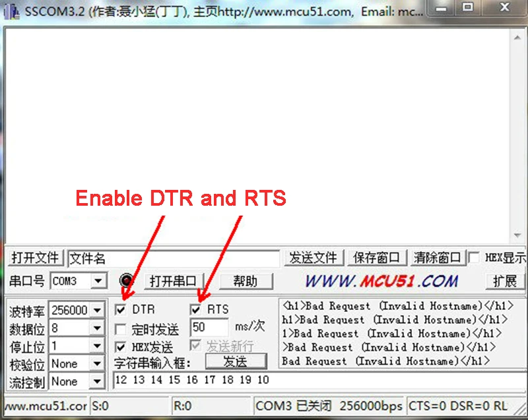Viewport: 528px width, 420px height.
Task: Open the COM3 serial port dropdown
Action: 98,281
